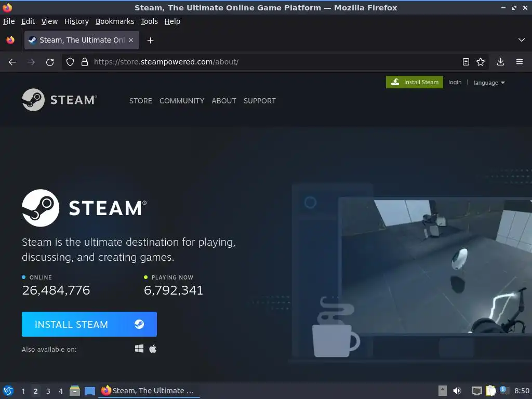Viewport: 532px width, 399px height.
Task: Open the volume speaker tray icon
Action: tap(457, 391)
